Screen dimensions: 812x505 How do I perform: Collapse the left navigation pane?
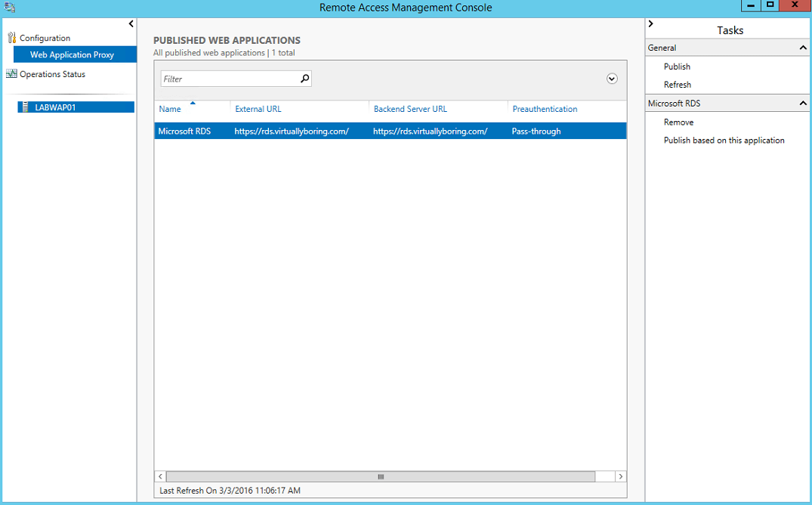[131, 24]
